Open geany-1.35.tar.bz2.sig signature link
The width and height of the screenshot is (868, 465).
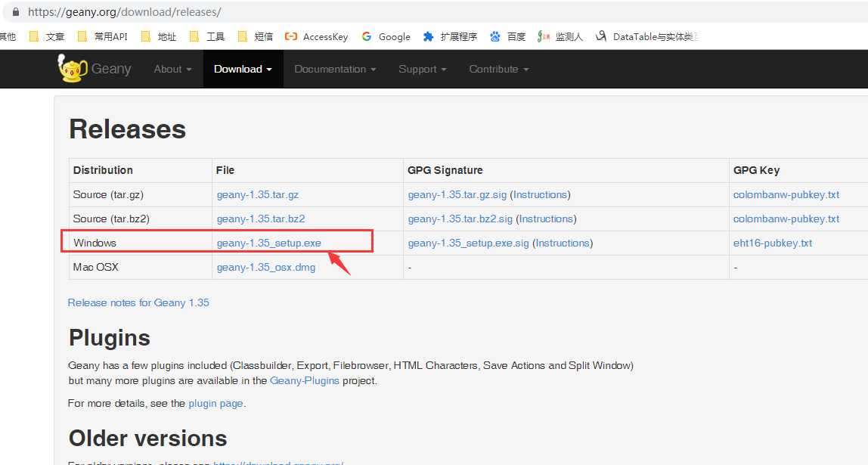point(460,219)
